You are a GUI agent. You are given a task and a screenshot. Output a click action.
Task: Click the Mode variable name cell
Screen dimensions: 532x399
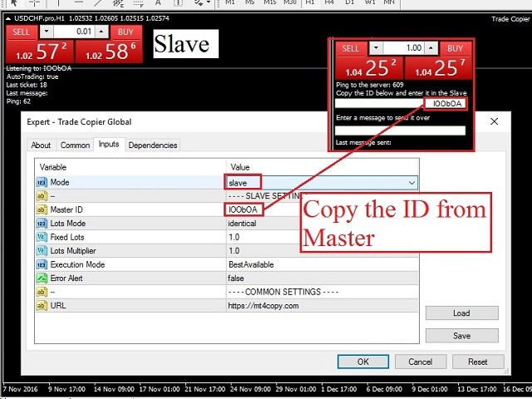tap(60, 183)
